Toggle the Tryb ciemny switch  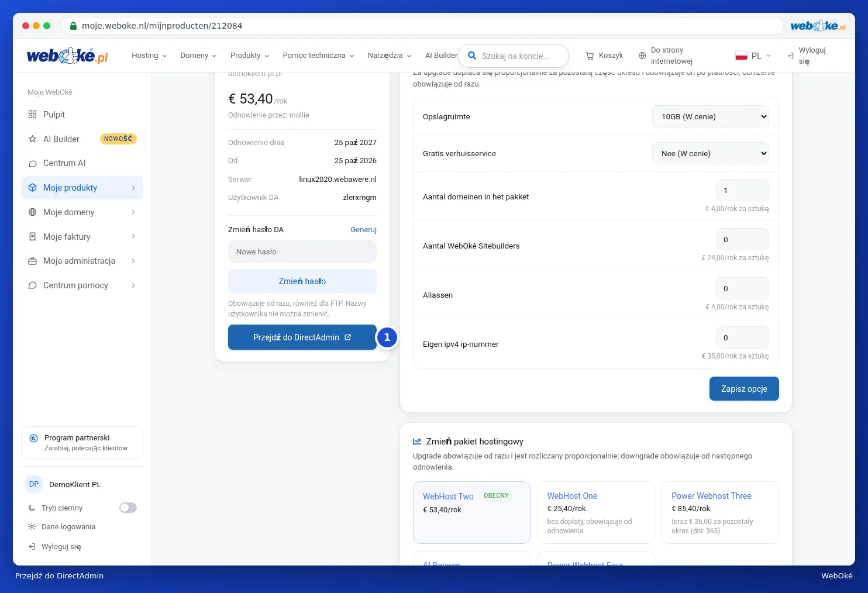coord(128,508)
